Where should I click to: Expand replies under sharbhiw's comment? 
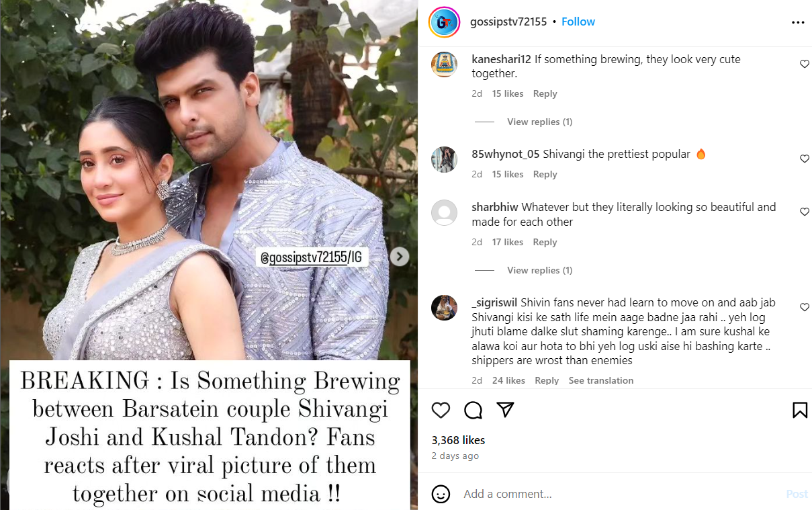click(539, 270)
